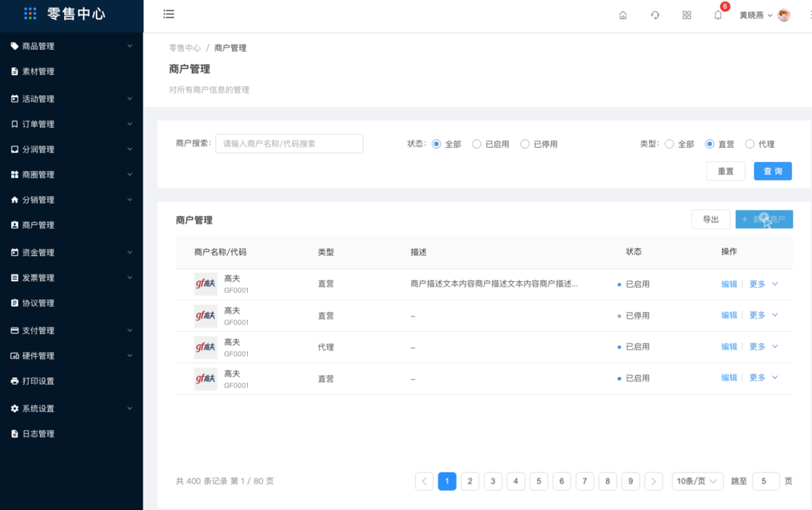Click the 商品管理 tag icon in sidebar
Image resolution: width=812 pixels, height=510 pixels.
(15, 46)
